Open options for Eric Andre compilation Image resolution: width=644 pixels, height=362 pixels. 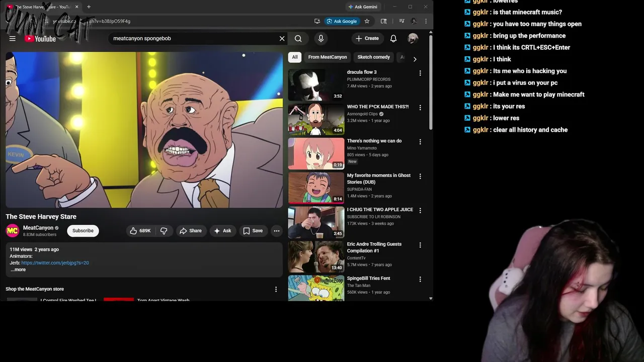click(x=420, y=245)
